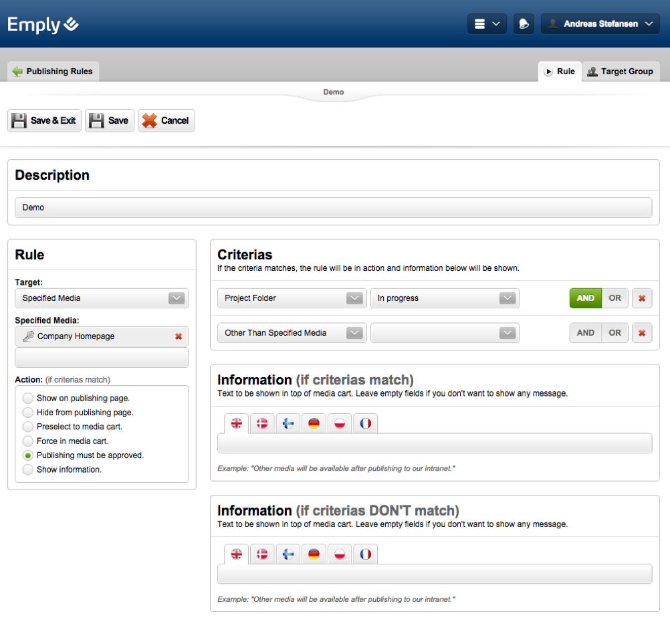Click the Emply logo in the header
The image size is (670, 644).
[x=43, y=25]
